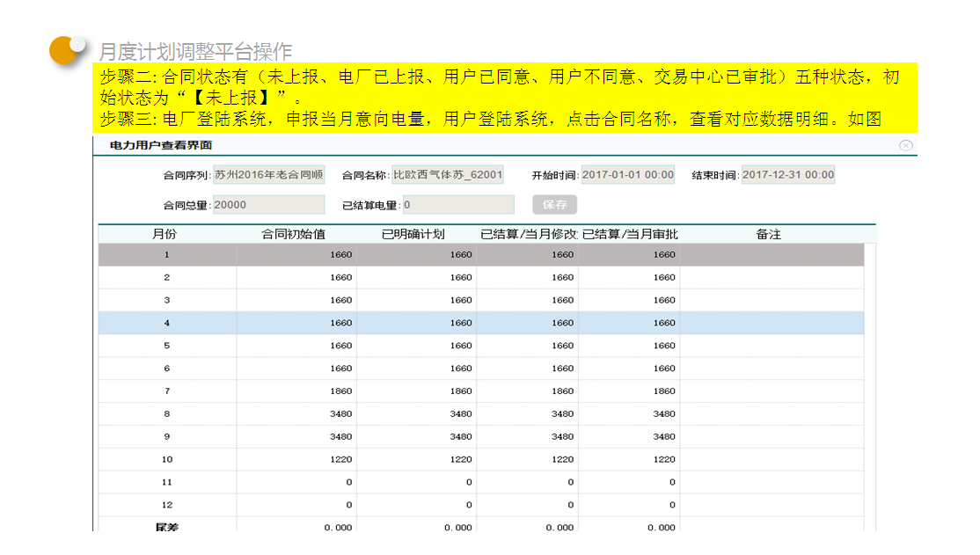This screenshot has width=980, height=555.
Task: Click the 已结算/当月审批 column header
Action: [x=630, y=234]
